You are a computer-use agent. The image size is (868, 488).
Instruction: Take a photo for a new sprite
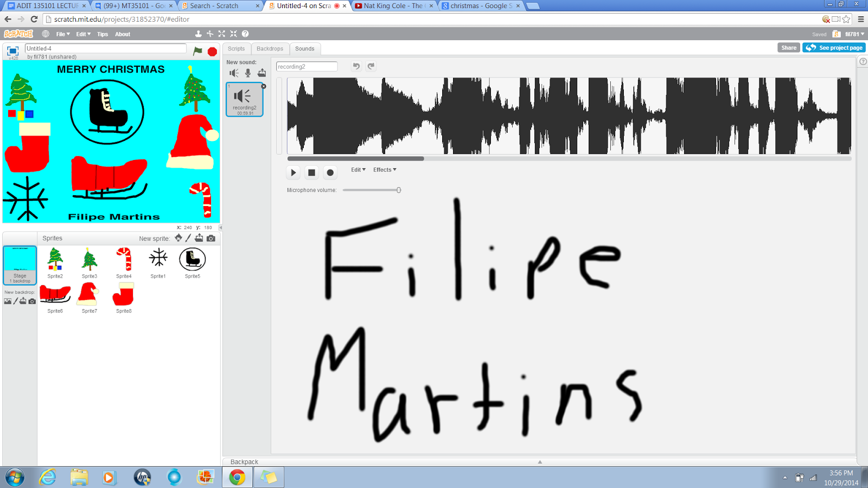(211, 238)
